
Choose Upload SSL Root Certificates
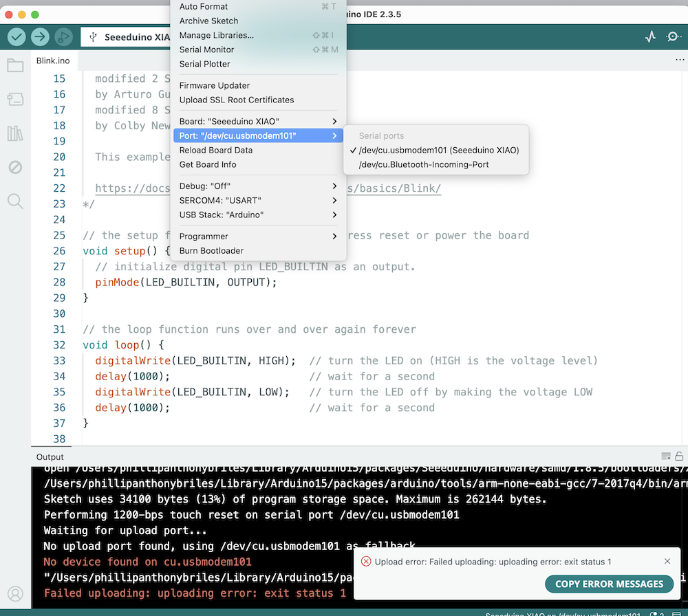tap(258, 100)
